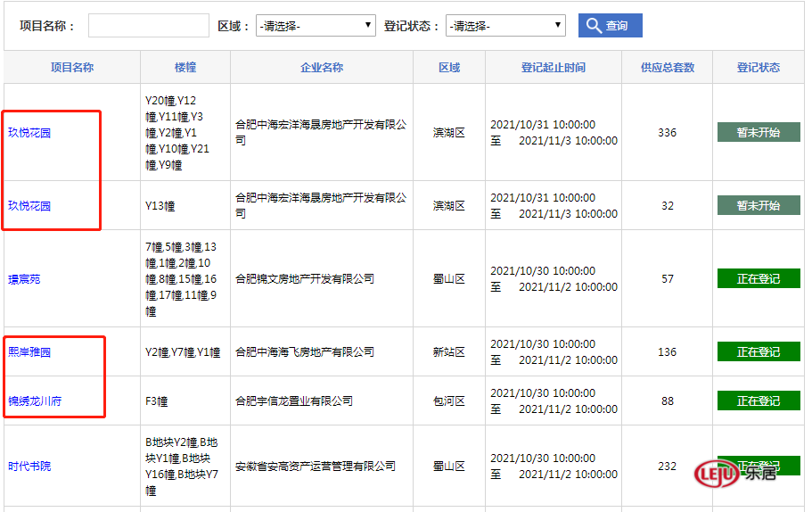Open the 熙岸雅园 project link

point(29,352)
